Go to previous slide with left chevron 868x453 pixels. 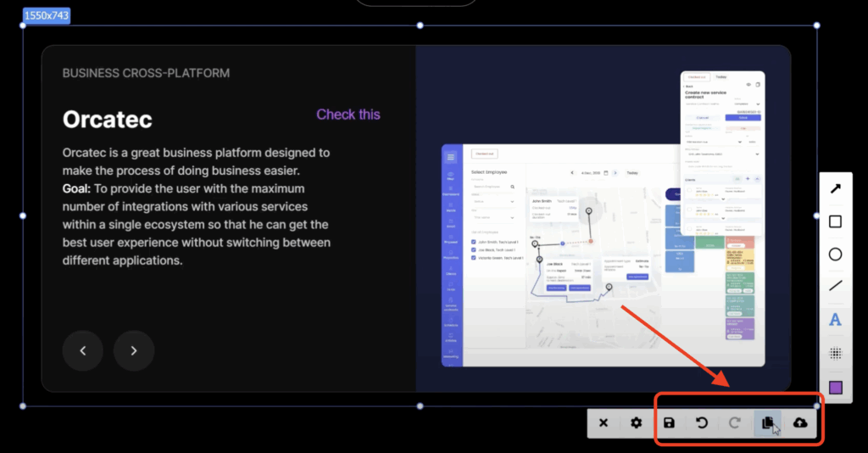[83, 350]
